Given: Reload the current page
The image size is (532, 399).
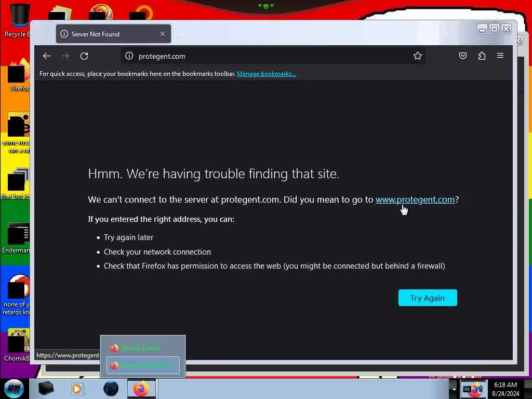Looking at the screenshot, I should [84, 56].
